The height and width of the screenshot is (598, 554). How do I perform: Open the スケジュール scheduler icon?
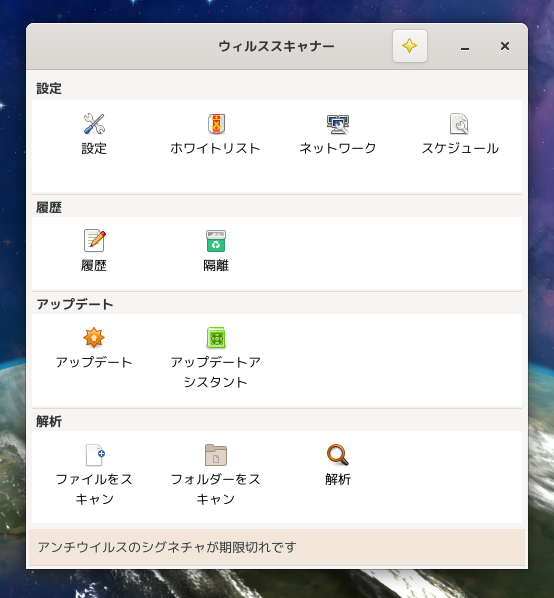tap(459, 124)
